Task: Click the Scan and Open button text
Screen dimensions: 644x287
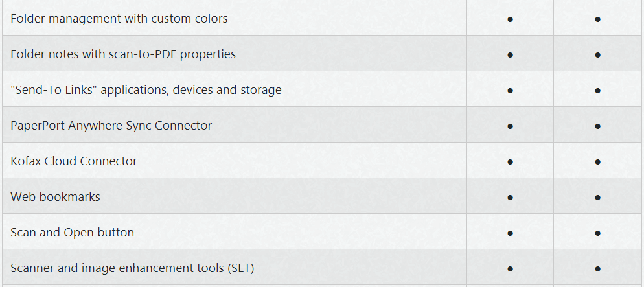Action: 73,233
